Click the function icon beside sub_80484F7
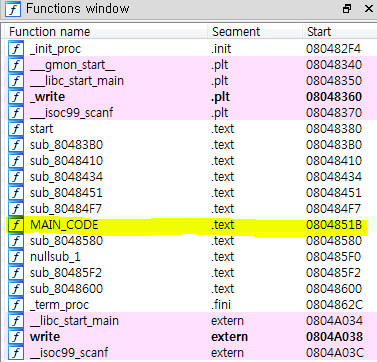Viewport: 377px width, 362px height. (x=16, y=209)
